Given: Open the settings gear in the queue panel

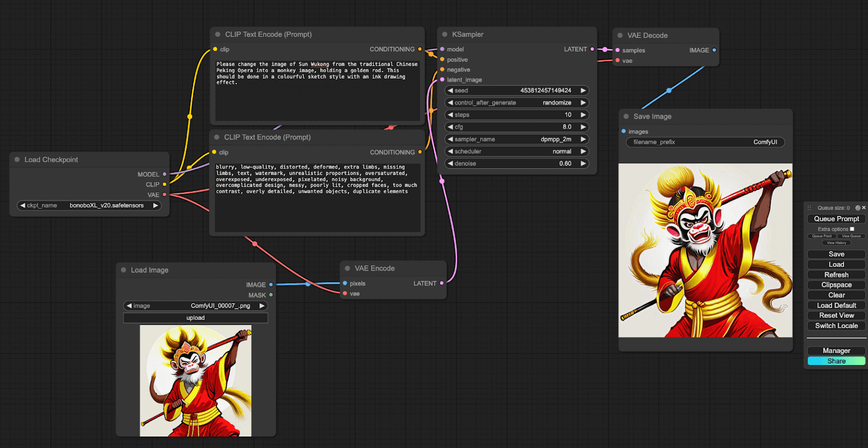Looking at the screenshot, I should (858, 208).
